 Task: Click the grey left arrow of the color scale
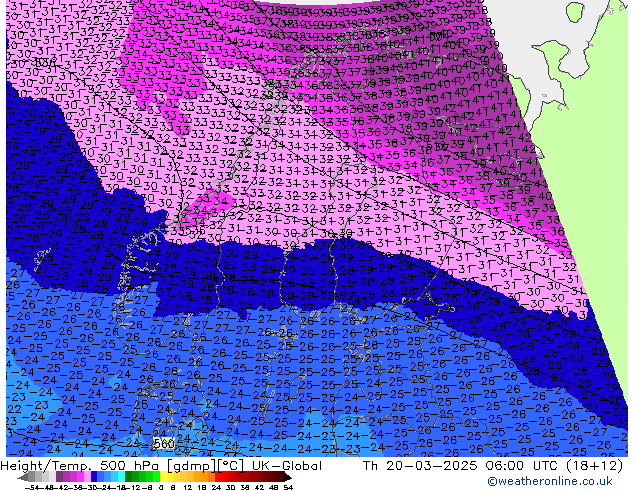click(23, 478)
